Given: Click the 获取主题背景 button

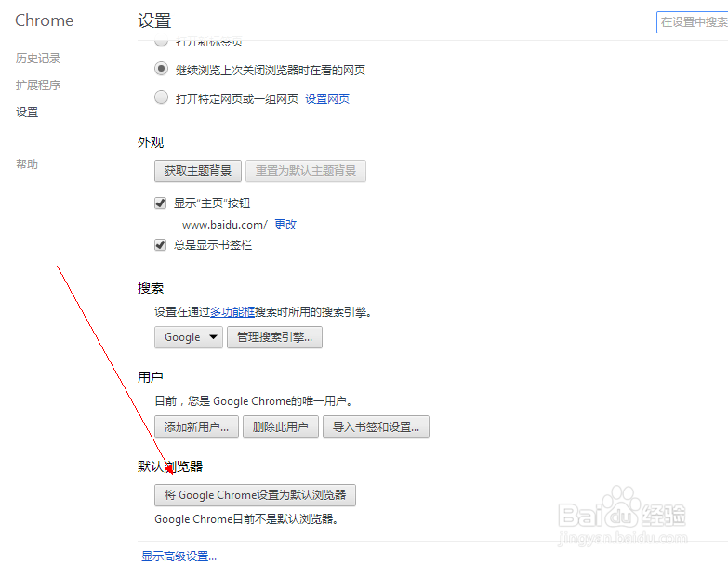Looking at the screenshot, I should click(x=198, y=171).
